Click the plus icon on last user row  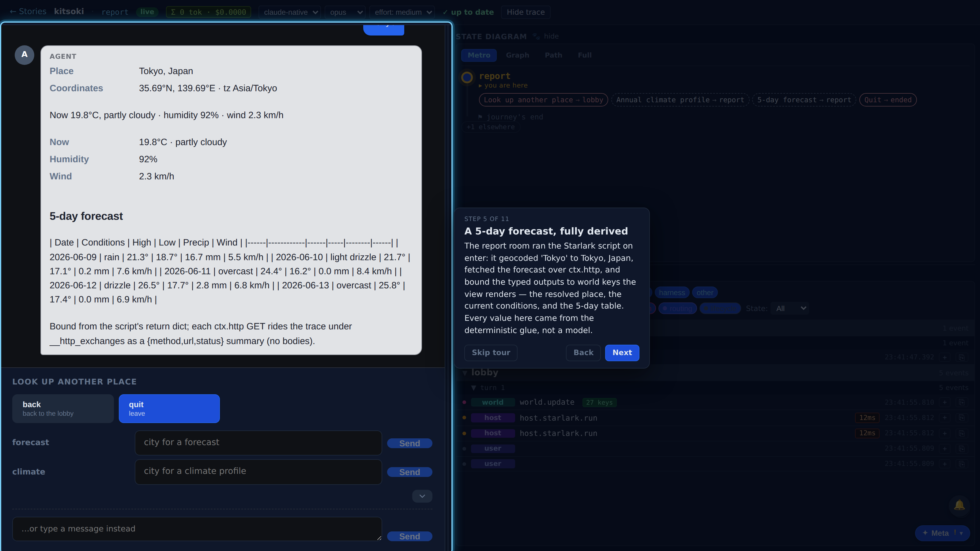(944, 463)
